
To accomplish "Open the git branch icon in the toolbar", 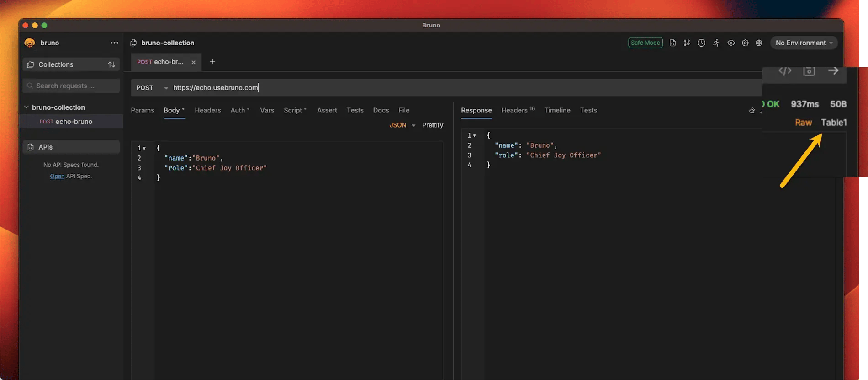I will click(687, 43).
